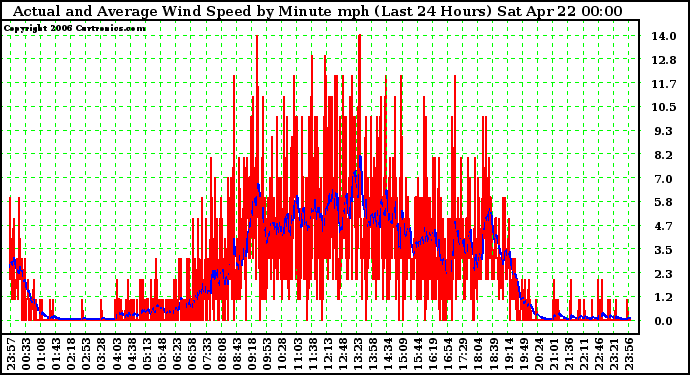
Task: Click the 05:48 time label
Action: tap(161, 353)
